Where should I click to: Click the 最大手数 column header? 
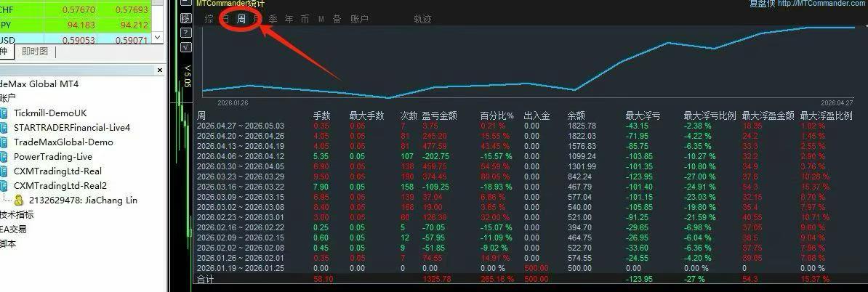pyautogui.click(x=366, y=115)
